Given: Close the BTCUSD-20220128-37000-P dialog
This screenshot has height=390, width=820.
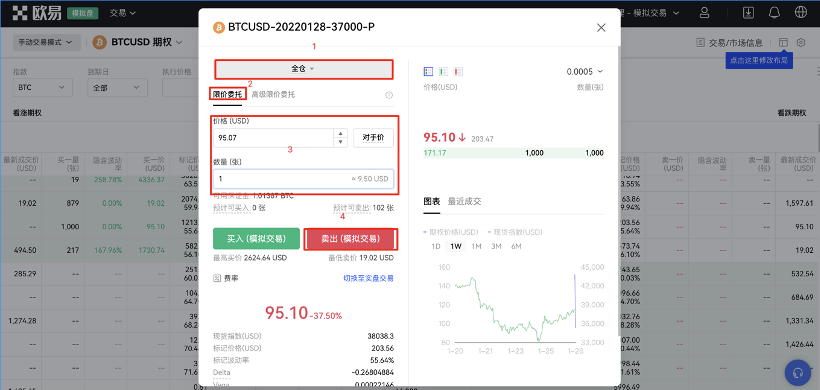Looking at the screenshot, I should (601, 28).
